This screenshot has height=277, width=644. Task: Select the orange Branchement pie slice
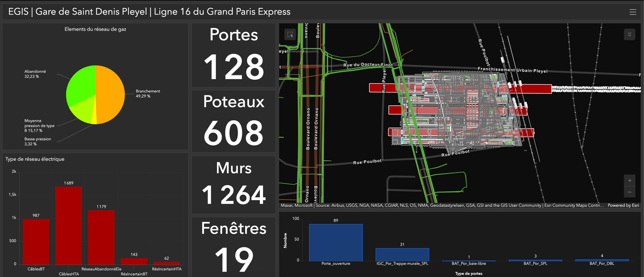111,94
